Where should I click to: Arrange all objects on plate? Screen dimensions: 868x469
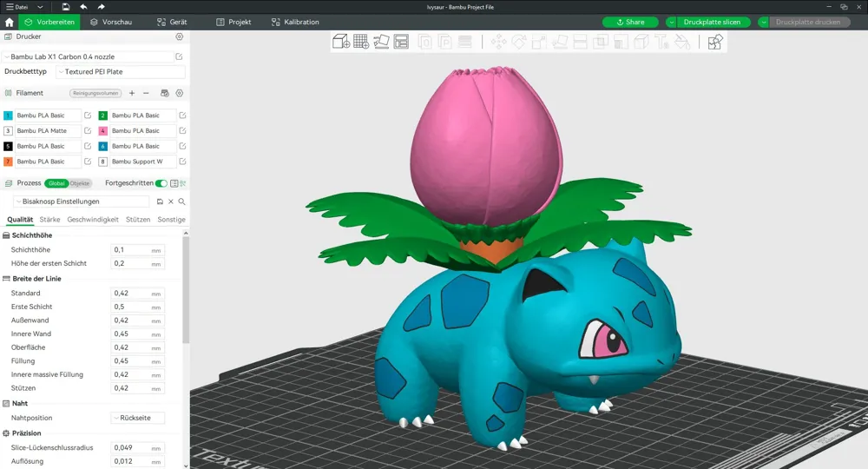tap(401, 42)
